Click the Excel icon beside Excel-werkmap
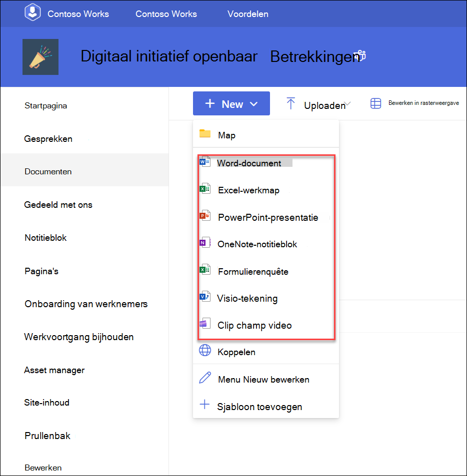Image resolution: width=467 pixels, height=476 pixels. coord(205,189)
